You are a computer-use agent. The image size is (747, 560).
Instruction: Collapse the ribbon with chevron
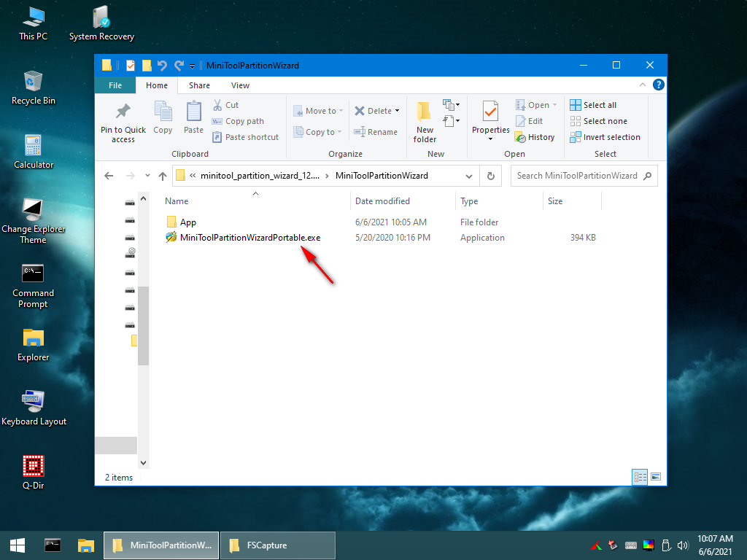tap(642, 85)
